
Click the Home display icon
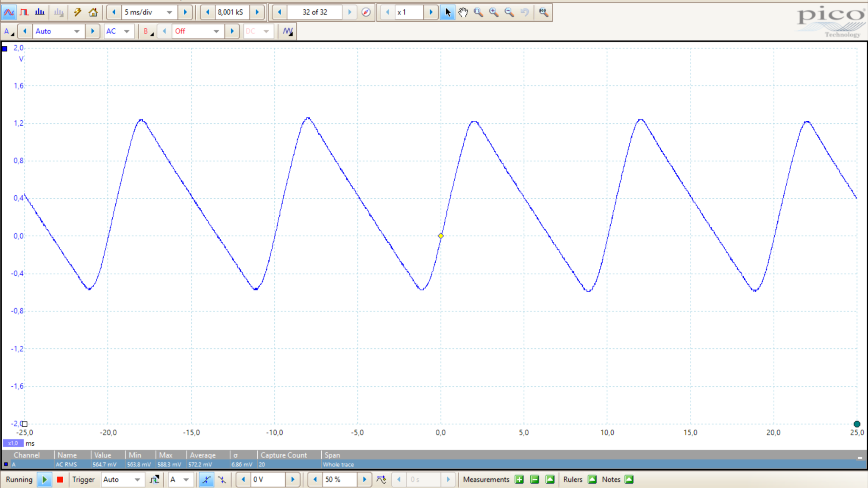[x=93, y=12]
